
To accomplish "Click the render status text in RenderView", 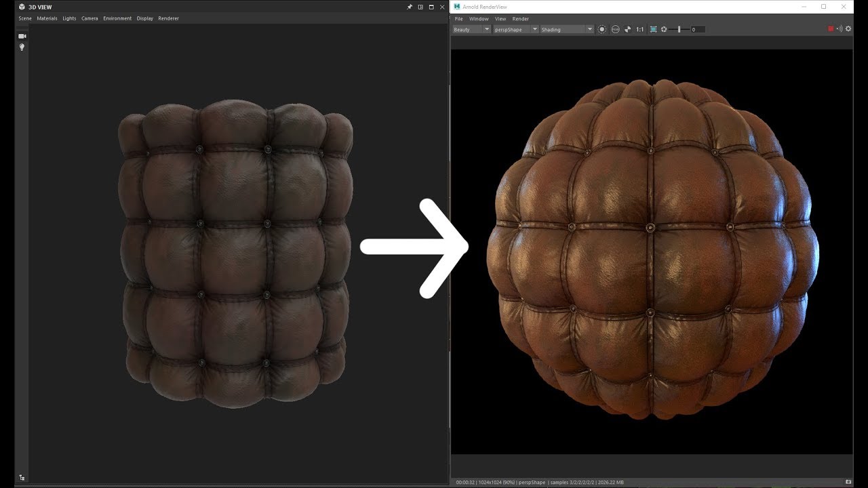I will [540, 483].
